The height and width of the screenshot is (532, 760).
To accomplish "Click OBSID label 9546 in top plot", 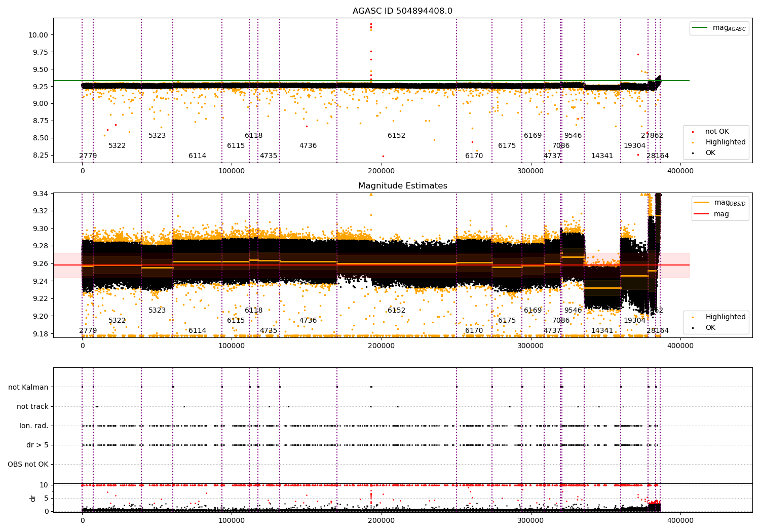I will (x=573, y=136).
